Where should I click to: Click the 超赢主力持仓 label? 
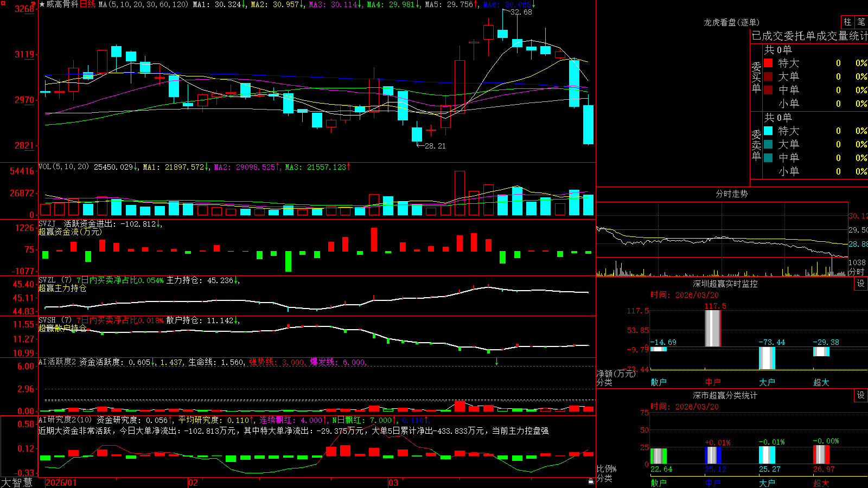tap(62, 288)
